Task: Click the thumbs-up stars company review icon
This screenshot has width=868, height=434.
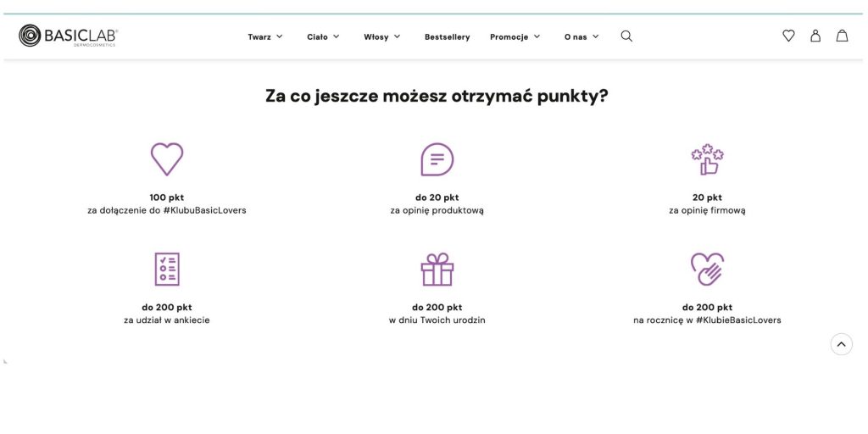Action: [x=707, y=159]
